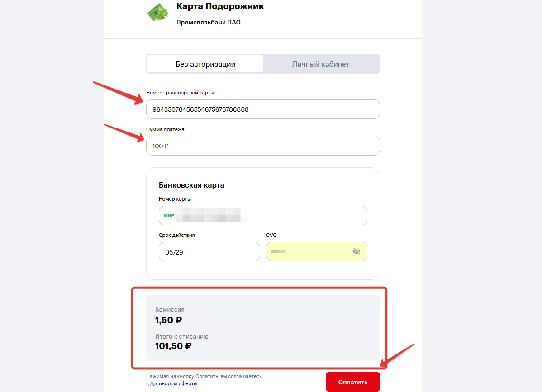Focus the transport card number field

(262, 109)
